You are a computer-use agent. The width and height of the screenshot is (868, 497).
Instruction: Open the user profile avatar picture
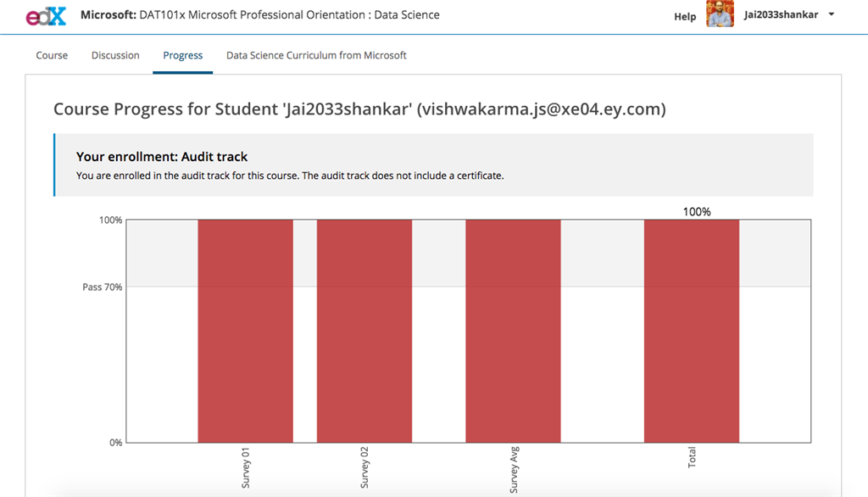[x=720, y=14]
